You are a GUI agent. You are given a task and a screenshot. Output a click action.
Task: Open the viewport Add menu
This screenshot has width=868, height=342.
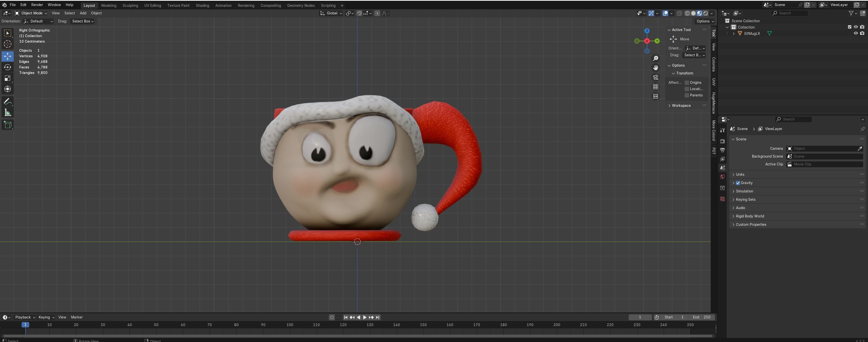[83, 13]
